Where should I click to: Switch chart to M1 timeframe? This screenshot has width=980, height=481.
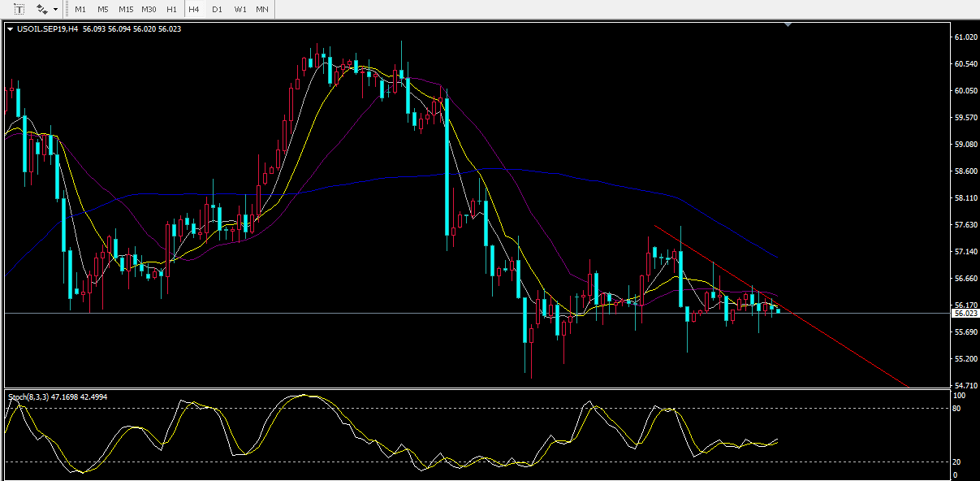[80, 9]
